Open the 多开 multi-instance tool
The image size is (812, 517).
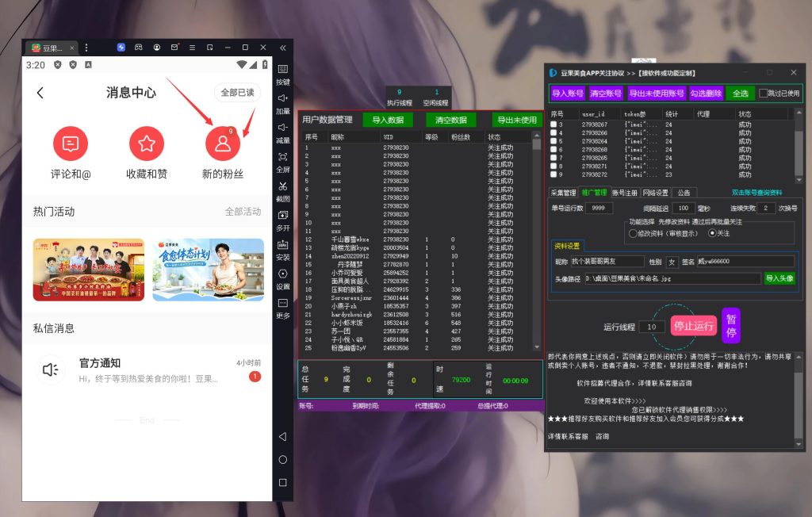pyautogui.click(x=283, y=215)
